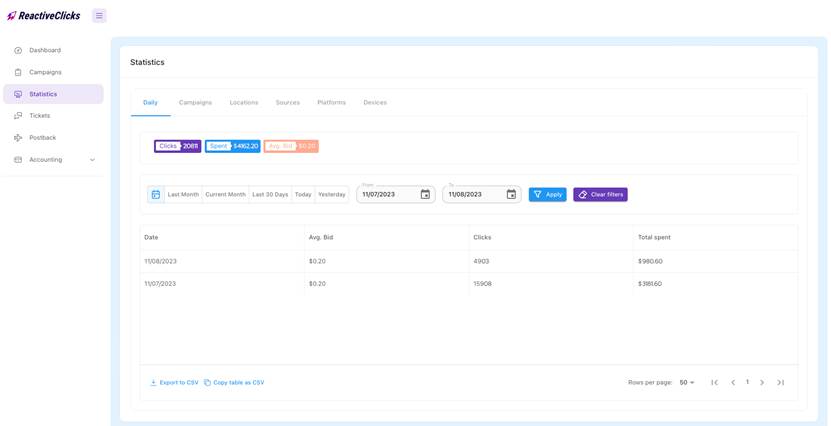
Task: Switch to the Campaigns statistics tab
Action: click(x=196, y=102)
